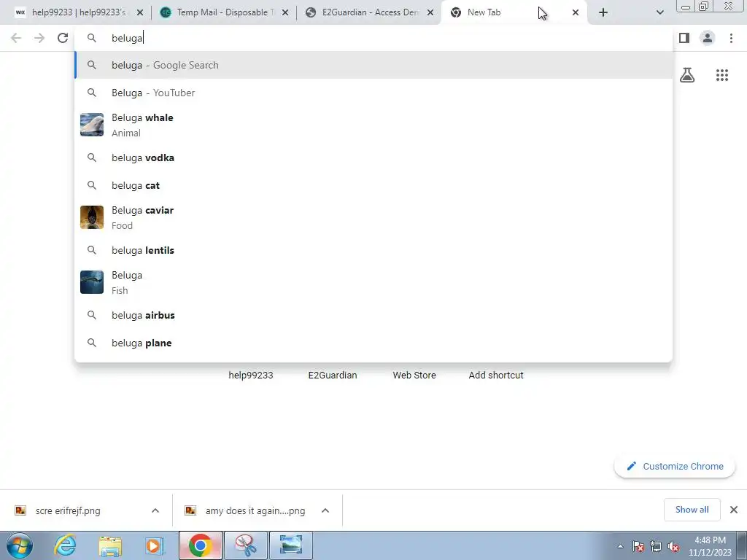Choose the beluga airbus suggestion
The image size is (747, 560).
pos(373,315)
